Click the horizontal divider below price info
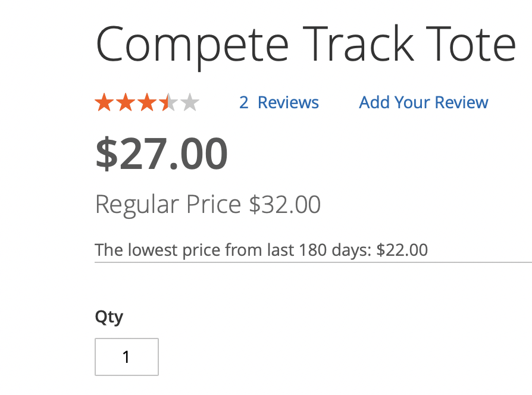Viewport: 532px width, 395px height. (313, 262)
